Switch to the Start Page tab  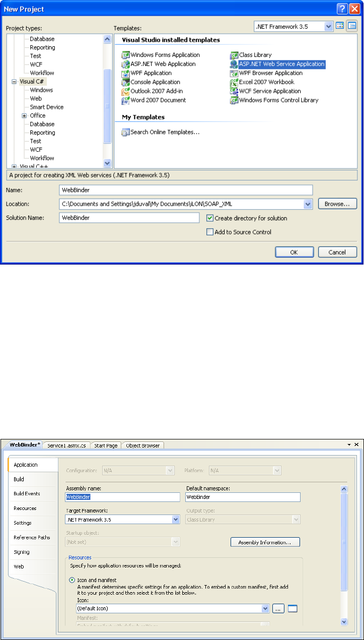pos(106,445)
